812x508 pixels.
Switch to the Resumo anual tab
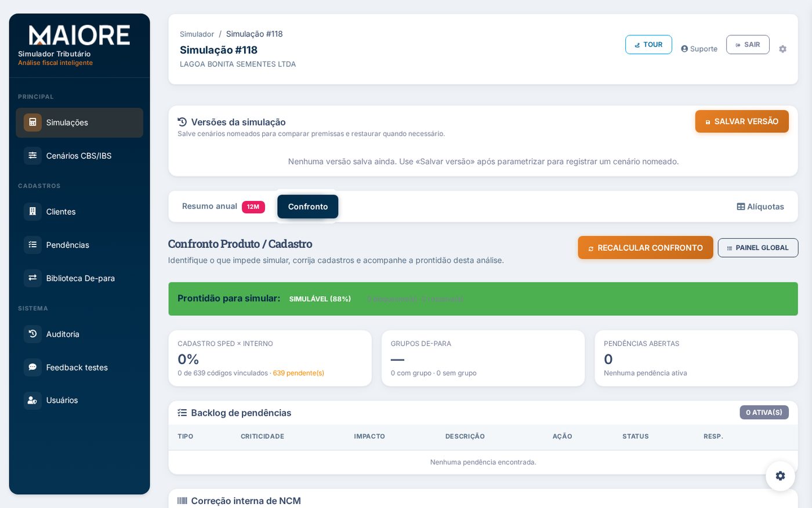[x=223, y=207]
